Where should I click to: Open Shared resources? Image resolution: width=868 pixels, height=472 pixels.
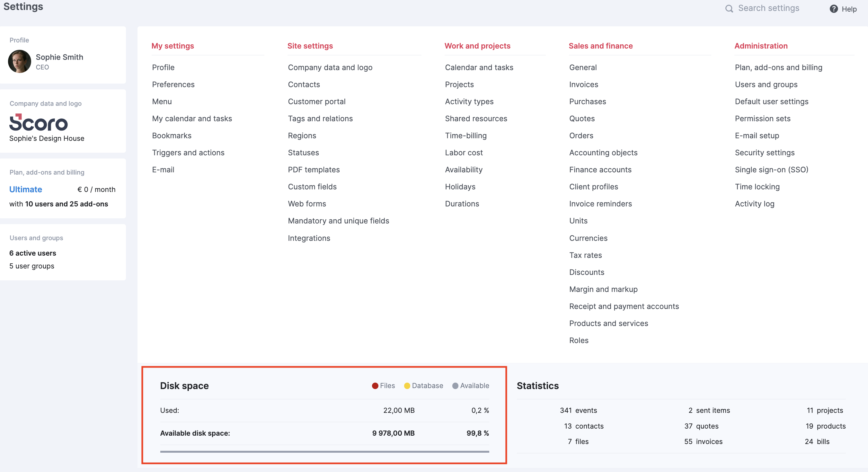click(476, 119)
